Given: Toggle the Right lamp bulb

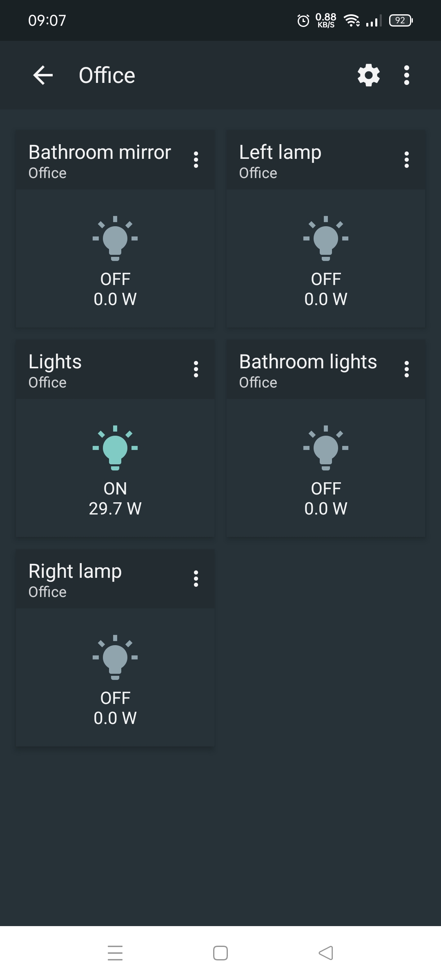Looking at the screenshot, I should (x=115, y=657).
